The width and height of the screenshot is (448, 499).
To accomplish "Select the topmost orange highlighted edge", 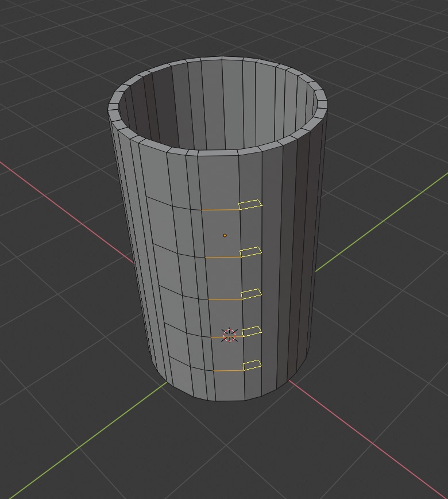I will [220, 210].
